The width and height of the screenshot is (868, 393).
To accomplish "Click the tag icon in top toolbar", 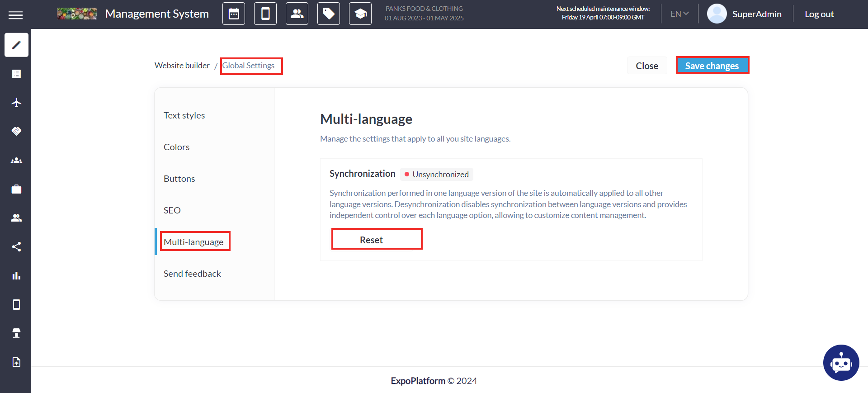I will 329,14.
